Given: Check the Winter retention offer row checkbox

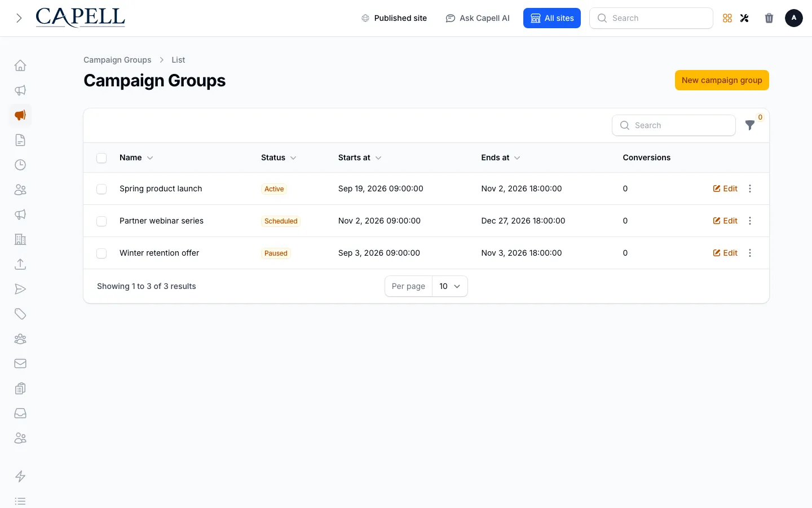Looking at the screenshot, I should click(x=101, y=253).
